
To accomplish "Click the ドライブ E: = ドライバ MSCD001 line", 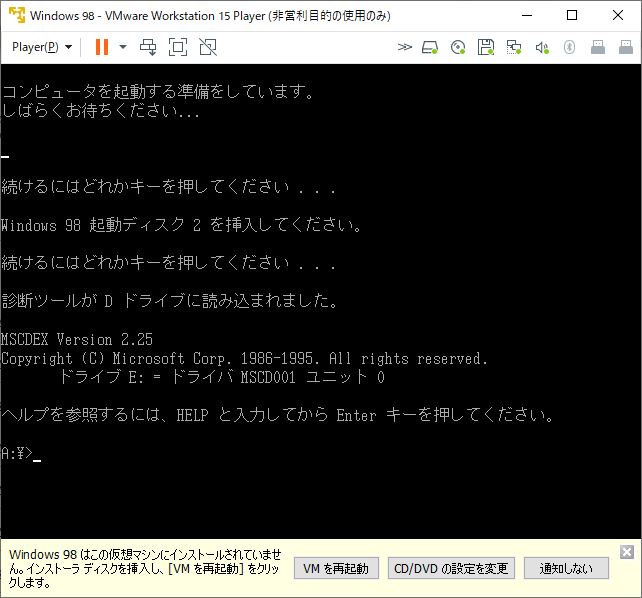I will 222,377.
